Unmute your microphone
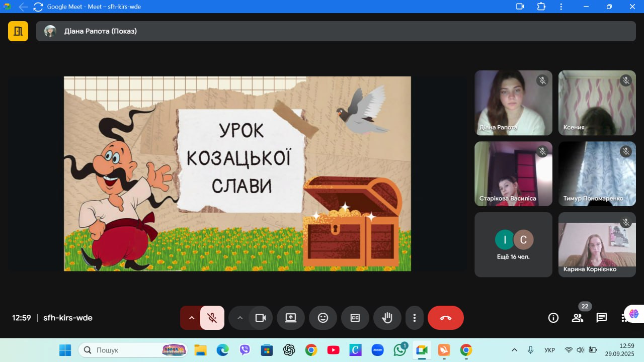Screen dimensions: 644x362 [212, 318]
